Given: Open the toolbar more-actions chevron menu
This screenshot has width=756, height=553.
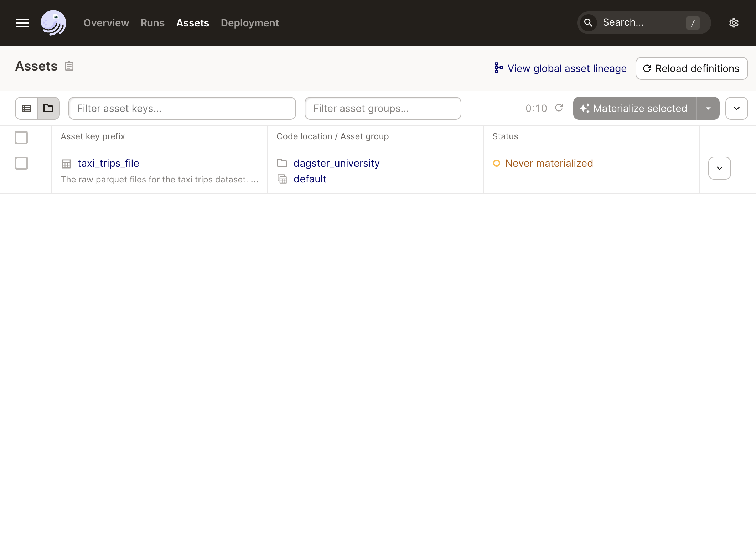Looking at the screenshot, I should (x=736, y=108).
